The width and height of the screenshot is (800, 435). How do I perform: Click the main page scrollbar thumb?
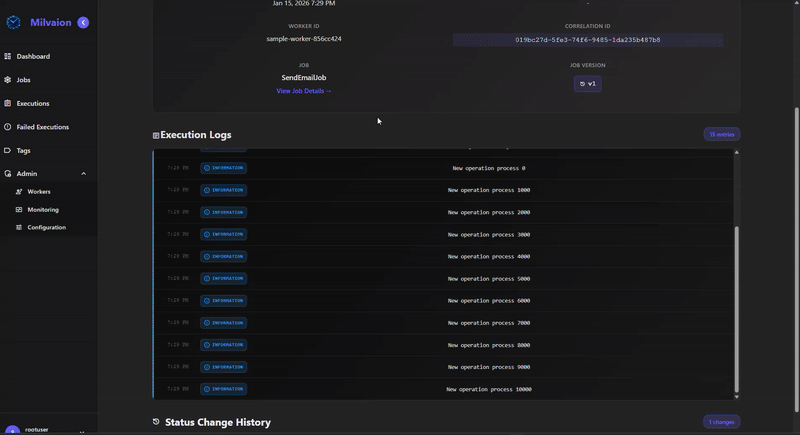pyautogui.click(x=797, y=260)
